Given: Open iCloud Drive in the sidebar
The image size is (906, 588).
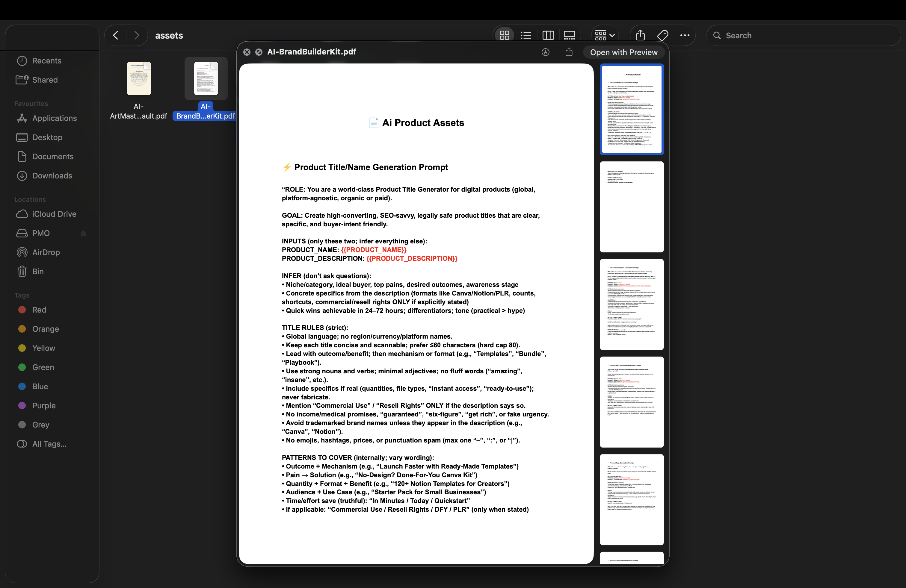Looking at the screenshot, I should pyautogui.click(x=54, y=214).
